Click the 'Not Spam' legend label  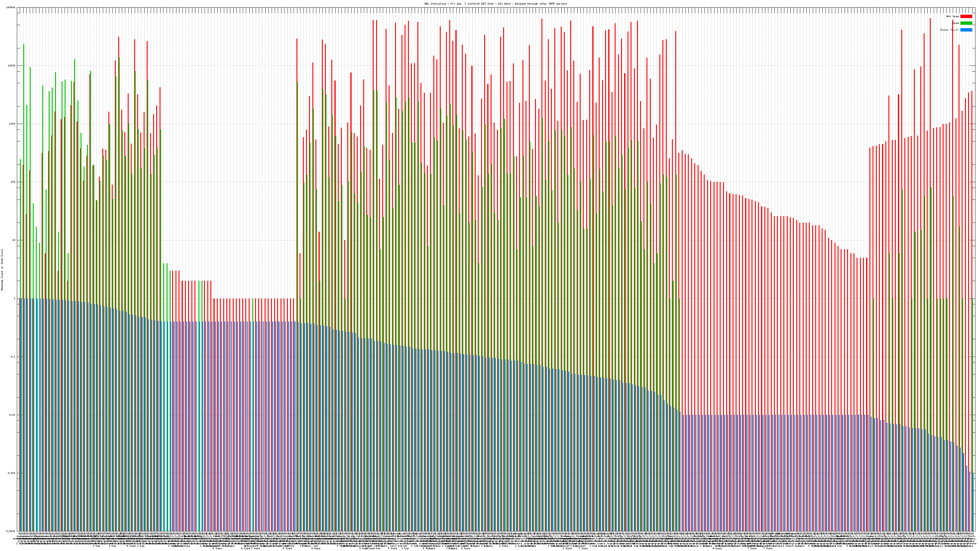[x=953, y=16]
